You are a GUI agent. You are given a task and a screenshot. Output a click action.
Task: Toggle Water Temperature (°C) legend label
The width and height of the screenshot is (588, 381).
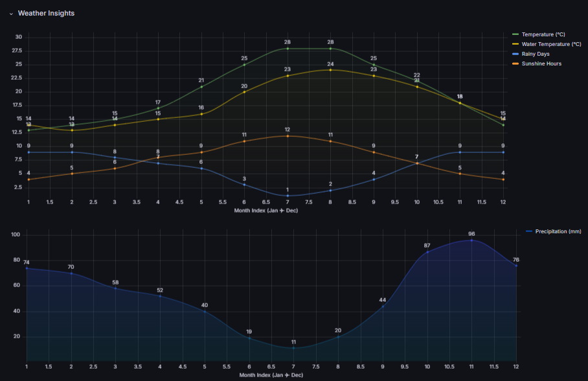click(551, 44)
